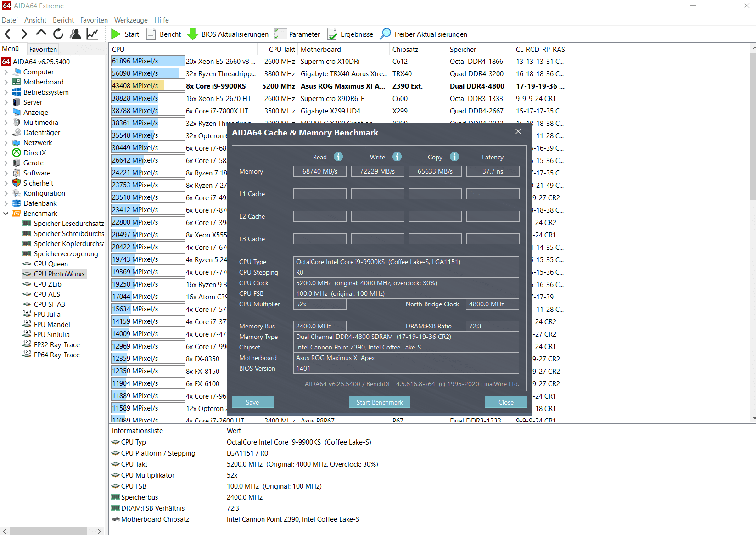
Task: Minimize the Cache & Memory Benchmark dialog
Action: (x=491, y=132)
